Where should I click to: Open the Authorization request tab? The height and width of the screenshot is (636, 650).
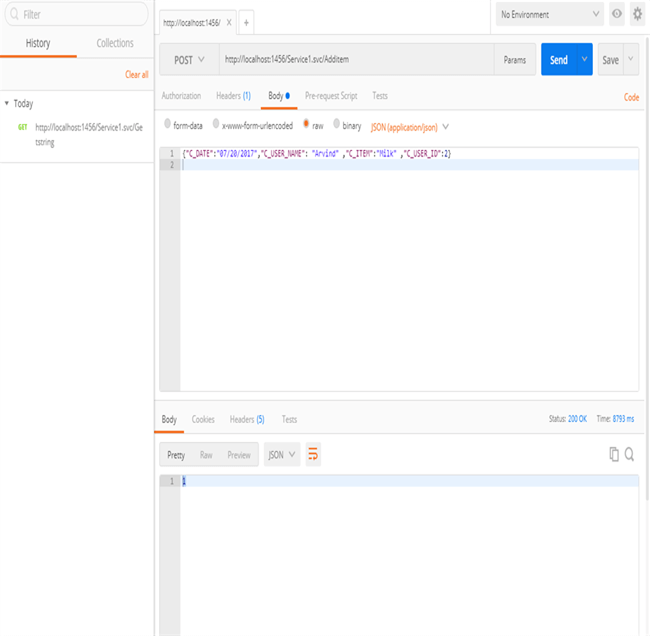(x=181, y=96)
